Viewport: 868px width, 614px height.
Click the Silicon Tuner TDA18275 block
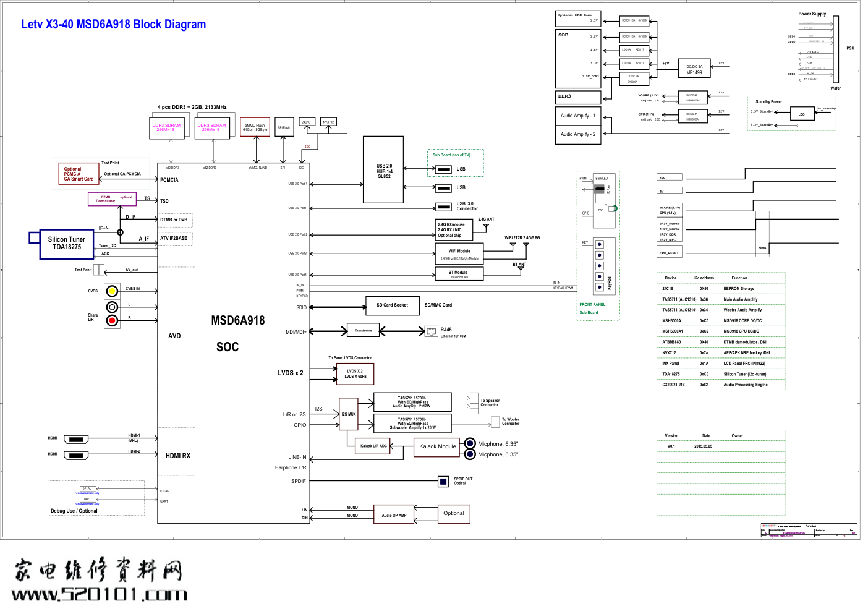(x=67, y=244)
